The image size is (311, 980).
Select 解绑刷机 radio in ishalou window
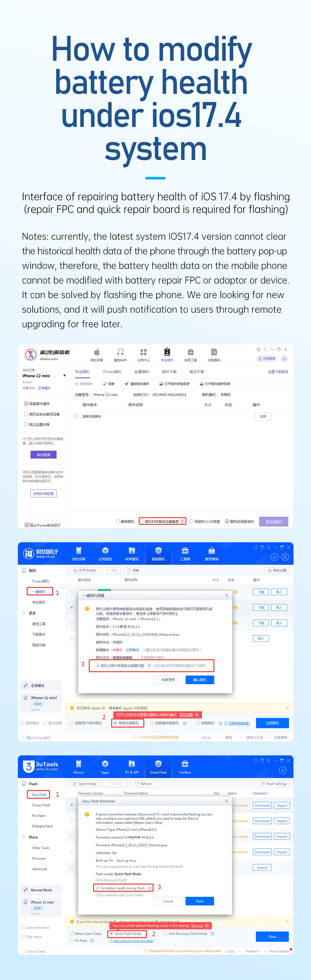(118, 521)
